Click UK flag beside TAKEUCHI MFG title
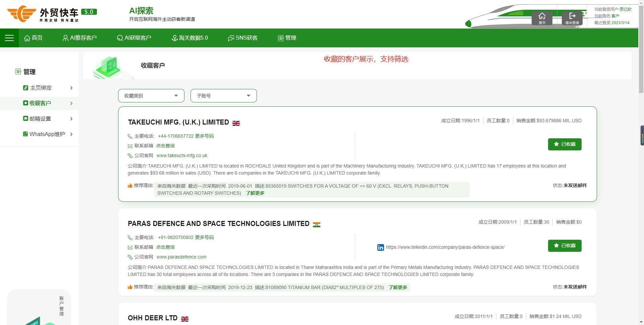The height and width of the screenshot is (325, 644). 236,123
